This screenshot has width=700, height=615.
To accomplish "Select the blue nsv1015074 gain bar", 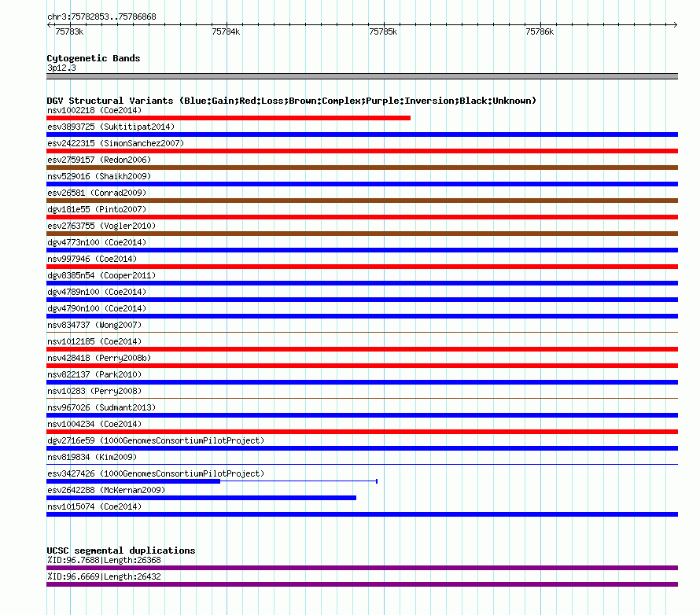I will [362, 514].
